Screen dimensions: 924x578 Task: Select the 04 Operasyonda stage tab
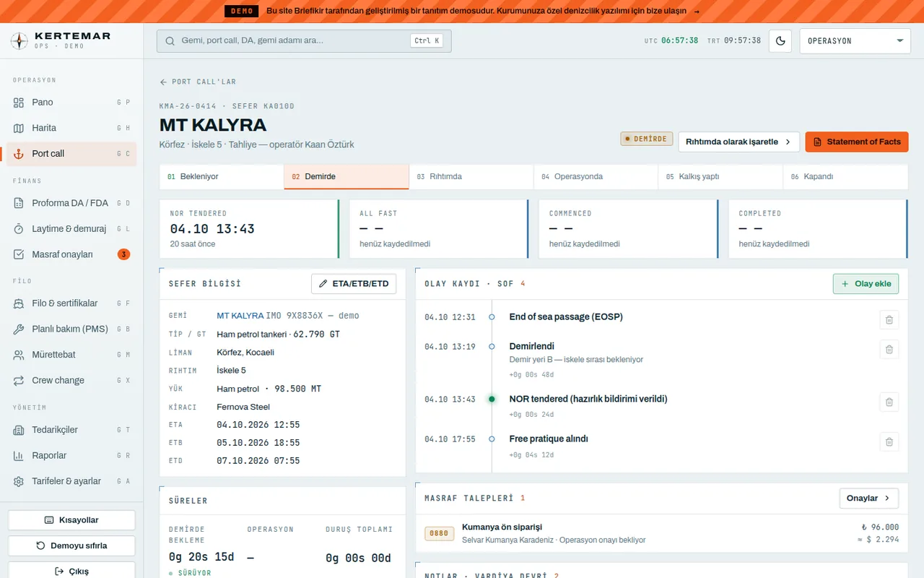coord(596,177)
